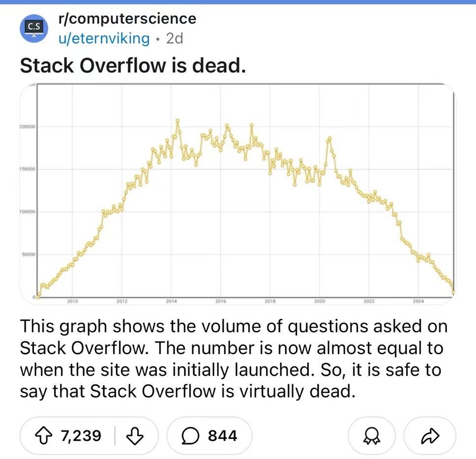Select the 2014 peak point on graph
This screenshot has height=459, width=476.
[x=178, y=120]
